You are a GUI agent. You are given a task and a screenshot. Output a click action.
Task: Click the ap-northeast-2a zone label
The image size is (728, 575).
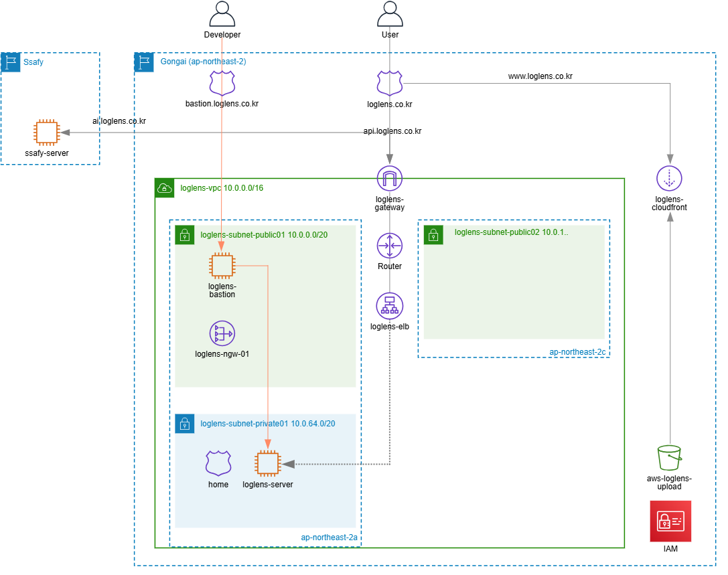pos(330,538)
